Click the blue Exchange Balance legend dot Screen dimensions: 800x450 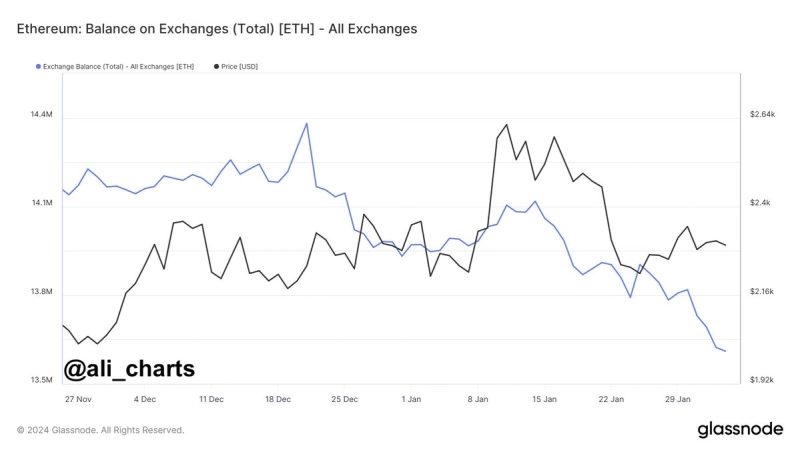[x=38, y=66]
